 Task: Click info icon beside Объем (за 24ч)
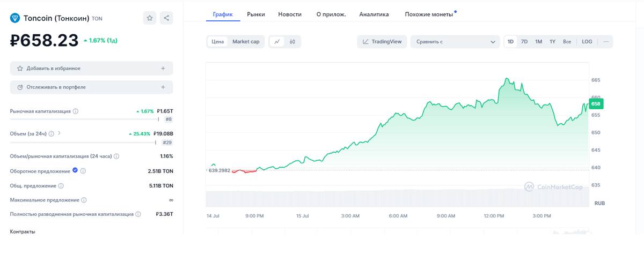[x=51, y=133]
